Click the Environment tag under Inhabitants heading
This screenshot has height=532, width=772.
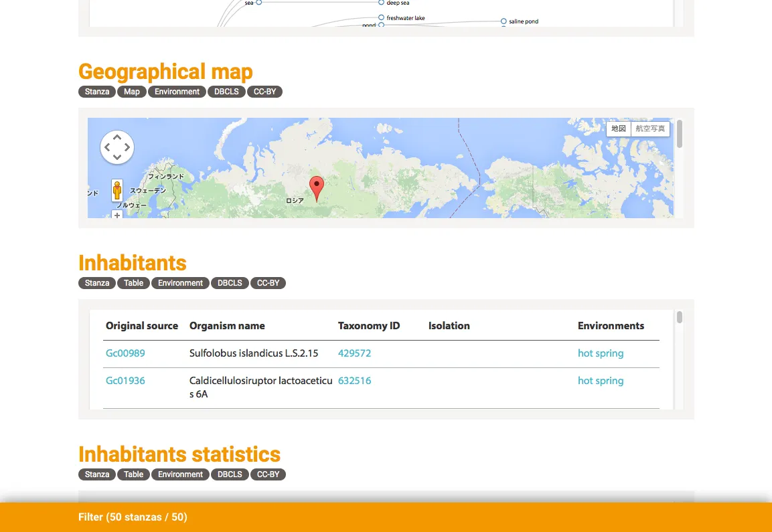180,283
